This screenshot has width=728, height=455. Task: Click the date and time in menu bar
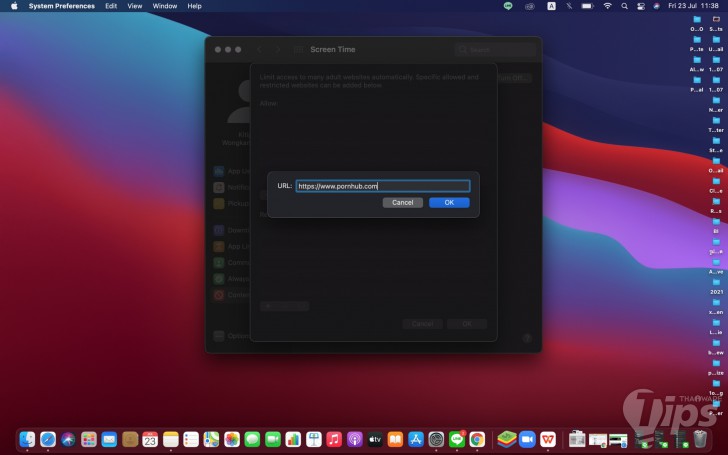[693, 6]
